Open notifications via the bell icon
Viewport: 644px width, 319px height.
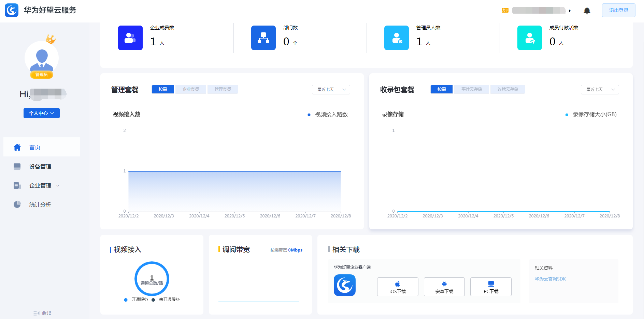pos(587,11)
